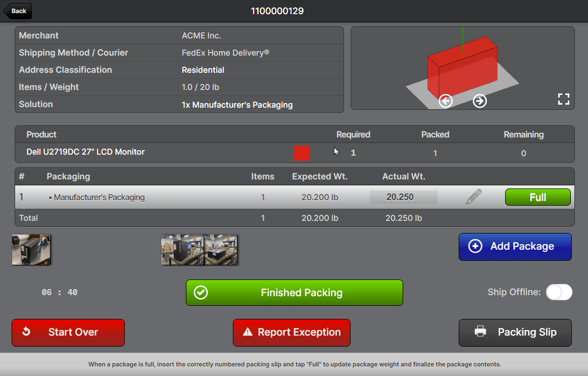Report an exception
Viewport: 588px width, 376px height.
coord(291,333)
